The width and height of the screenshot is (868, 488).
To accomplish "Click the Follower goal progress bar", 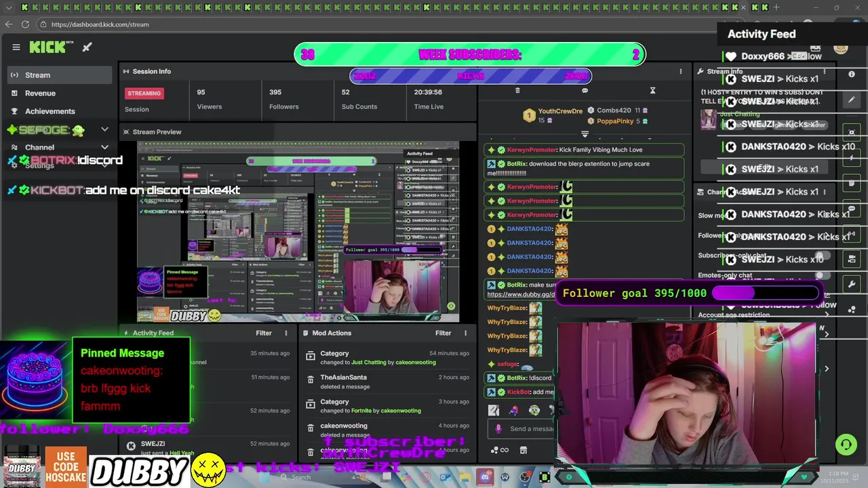I will [765, 293].
